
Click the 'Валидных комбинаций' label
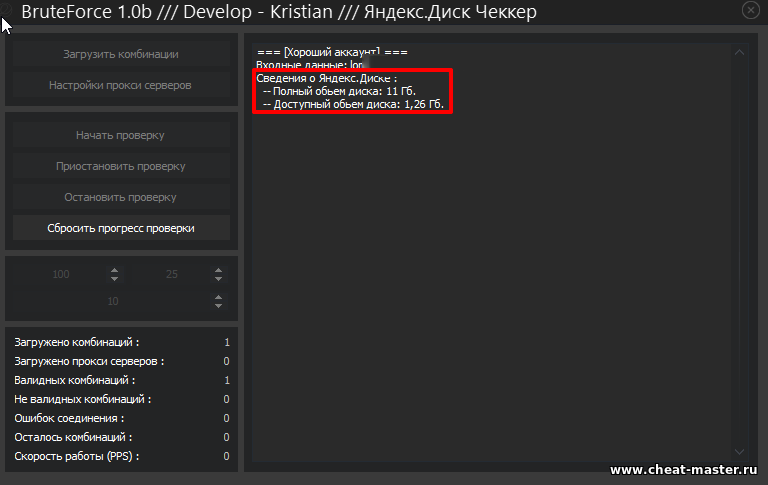[74, 380]
